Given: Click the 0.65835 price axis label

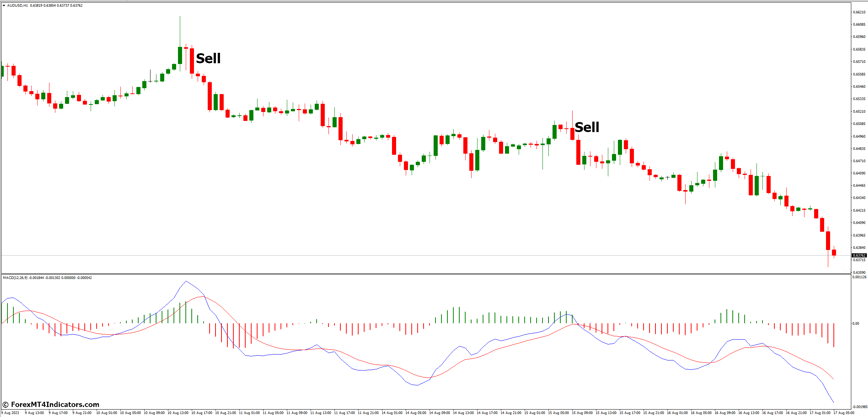Looking at the screenshot, I should 859,49.
